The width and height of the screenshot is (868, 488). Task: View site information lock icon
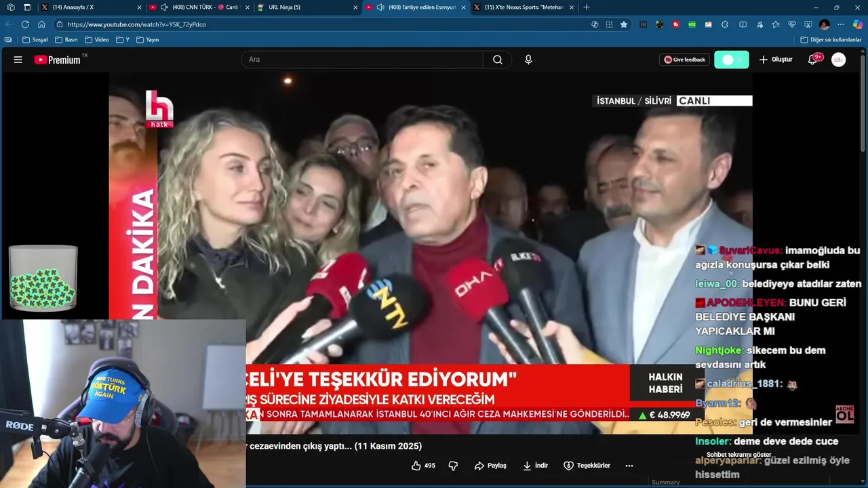[x=59, y=24]
